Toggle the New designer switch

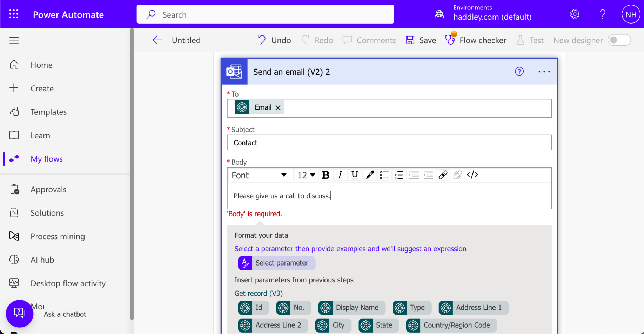[619, 40]
